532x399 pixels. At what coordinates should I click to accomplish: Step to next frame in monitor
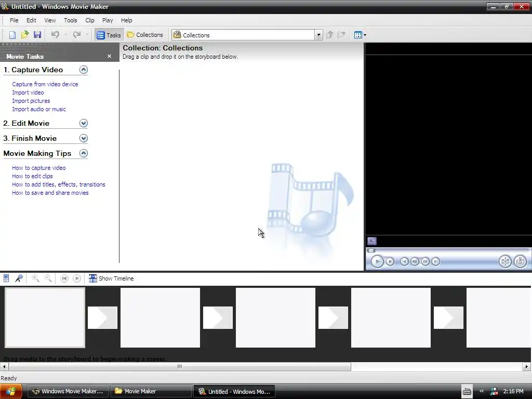click(x=425, y=262)
